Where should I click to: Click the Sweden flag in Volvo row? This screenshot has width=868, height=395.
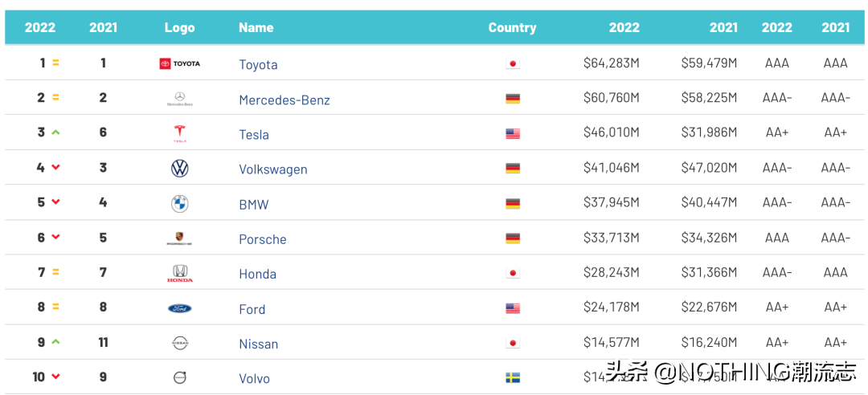(513, 378)
